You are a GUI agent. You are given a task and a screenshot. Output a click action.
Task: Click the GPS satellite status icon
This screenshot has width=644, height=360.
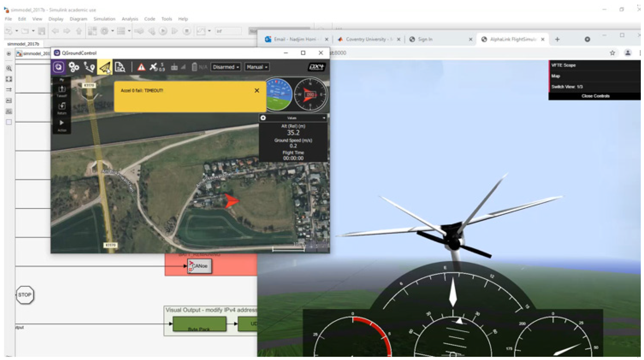pyautogui.click(x=154, y=67)
